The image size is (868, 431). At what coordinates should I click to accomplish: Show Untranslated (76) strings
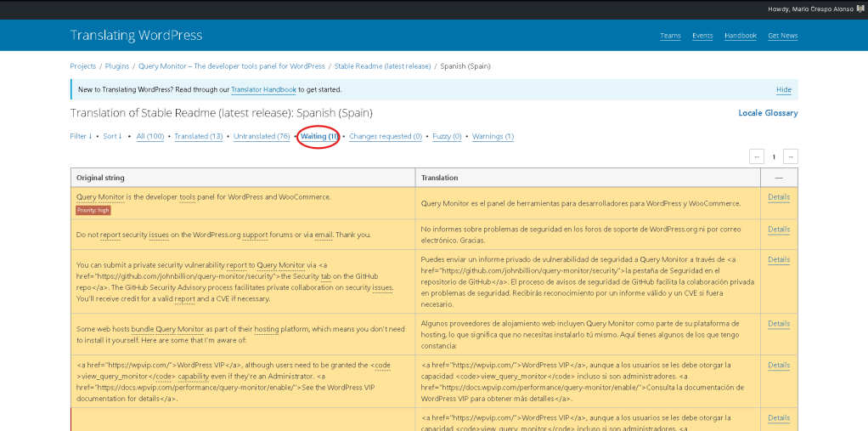click(x=262, y=136)
